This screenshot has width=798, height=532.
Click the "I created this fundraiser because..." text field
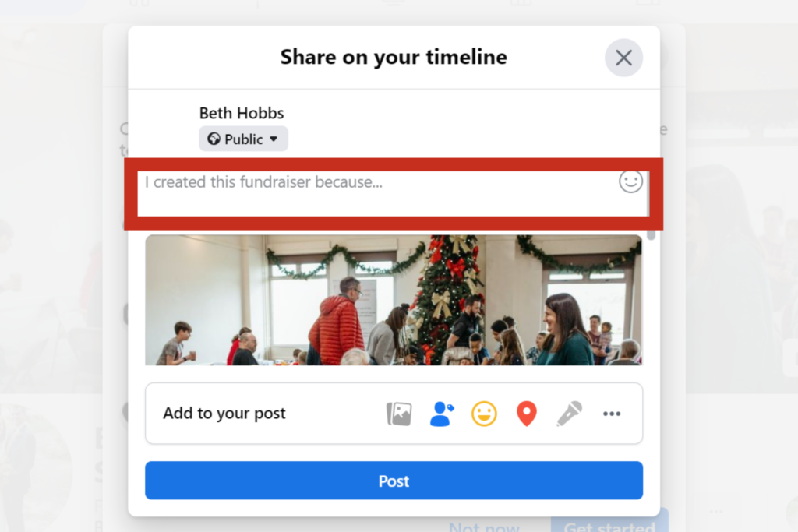click(x=374, y=187)
